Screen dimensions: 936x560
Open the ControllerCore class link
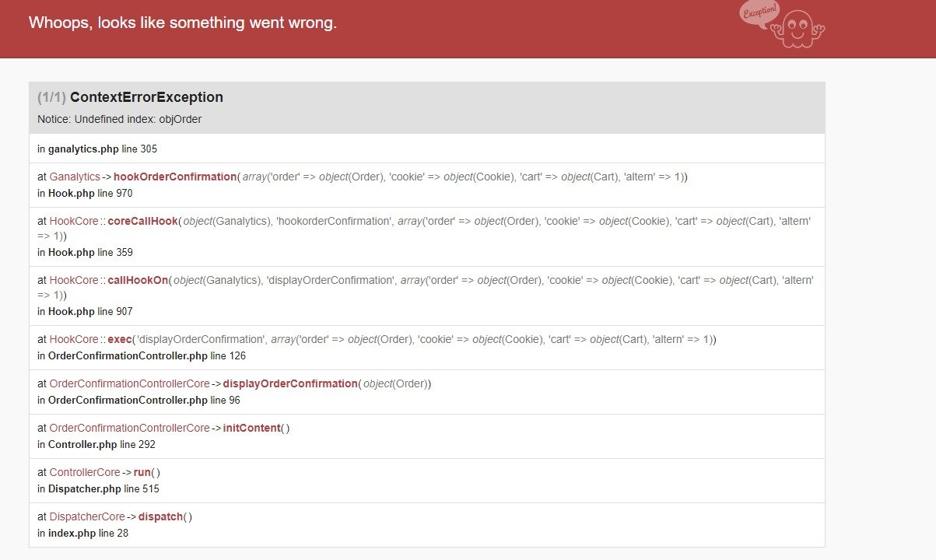(85, 472)
